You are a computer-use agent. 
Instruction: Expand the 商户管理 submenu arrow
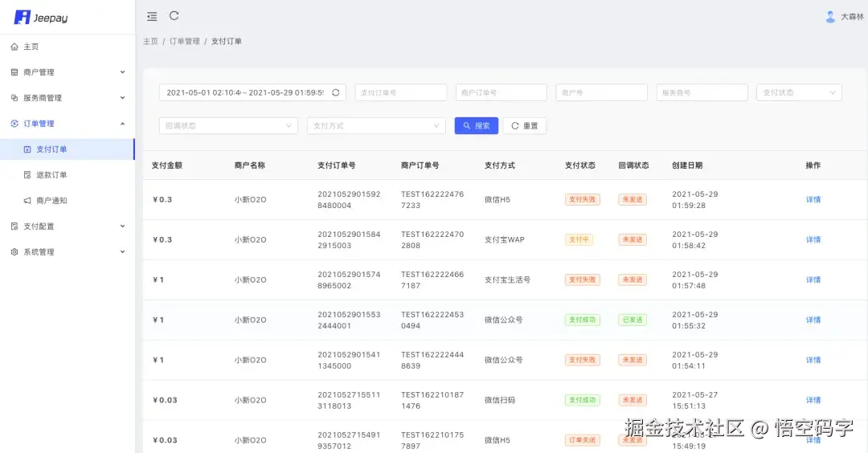122,72
